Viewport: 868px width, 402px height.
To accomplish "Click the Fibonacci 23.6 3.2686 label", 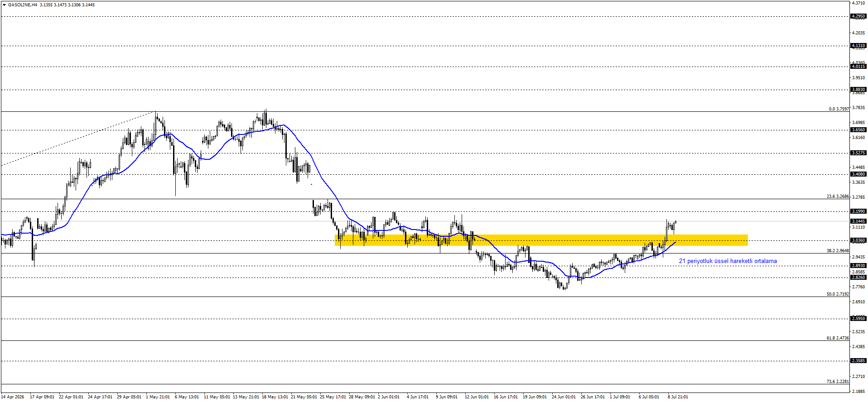I will point(838,196).
